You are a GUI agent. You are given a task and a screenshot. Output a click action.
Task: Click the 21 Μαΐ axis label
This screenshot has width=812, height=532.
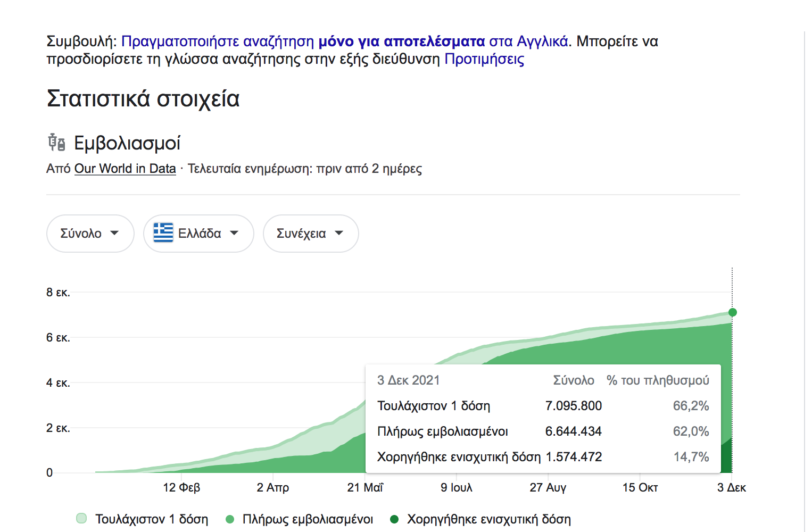[x=365, y=487]
